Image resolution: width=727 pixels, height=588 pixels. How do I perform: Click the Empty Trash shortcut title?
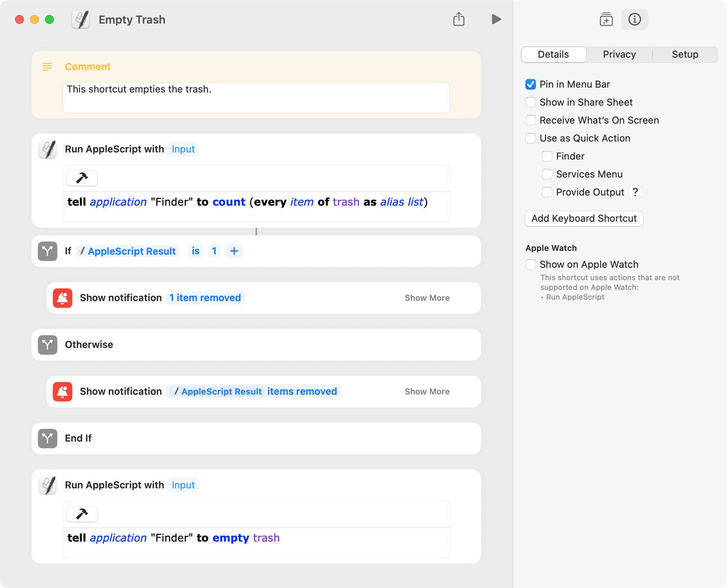coord(132,19)
